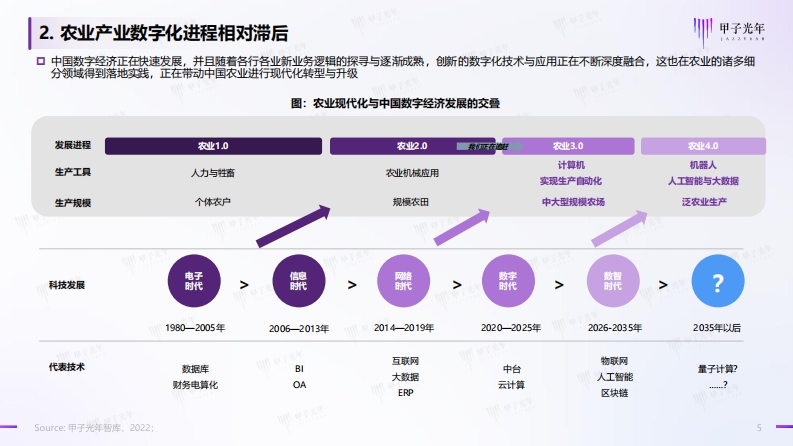
Task: Click the arrow between 电子时代 and 信息时代
Action: coord(244,285)
